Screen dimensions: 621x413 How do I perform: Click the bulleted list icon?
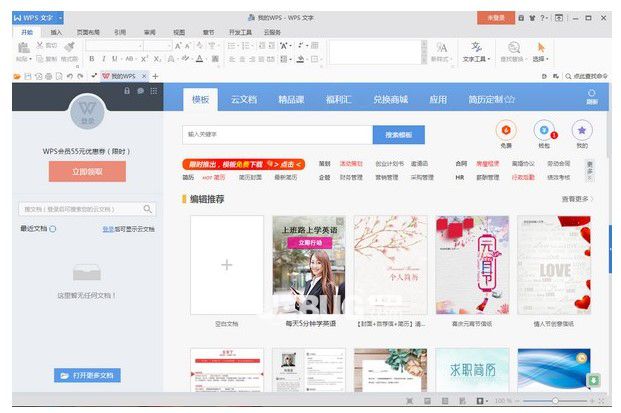tap(232, 46)
